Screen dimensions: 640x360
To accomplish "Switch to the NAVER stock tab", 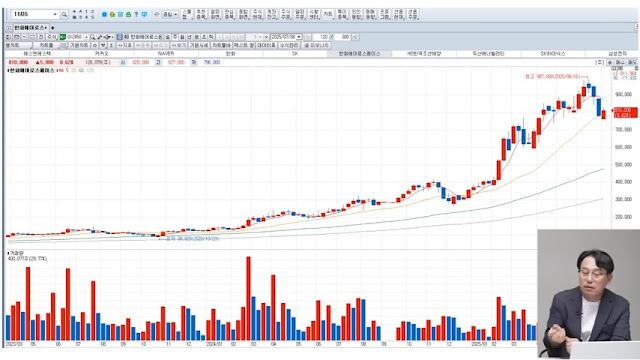I will tap(166, 54).
